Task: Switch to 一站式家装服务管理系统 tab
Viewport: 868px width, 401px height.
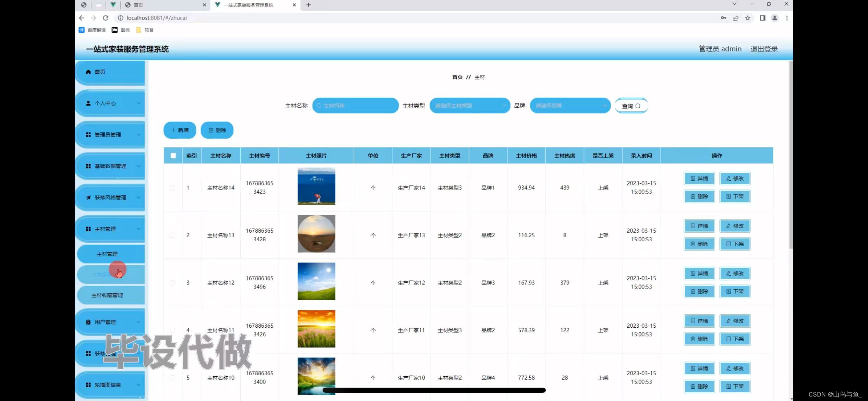Action: tap(255, 5)
